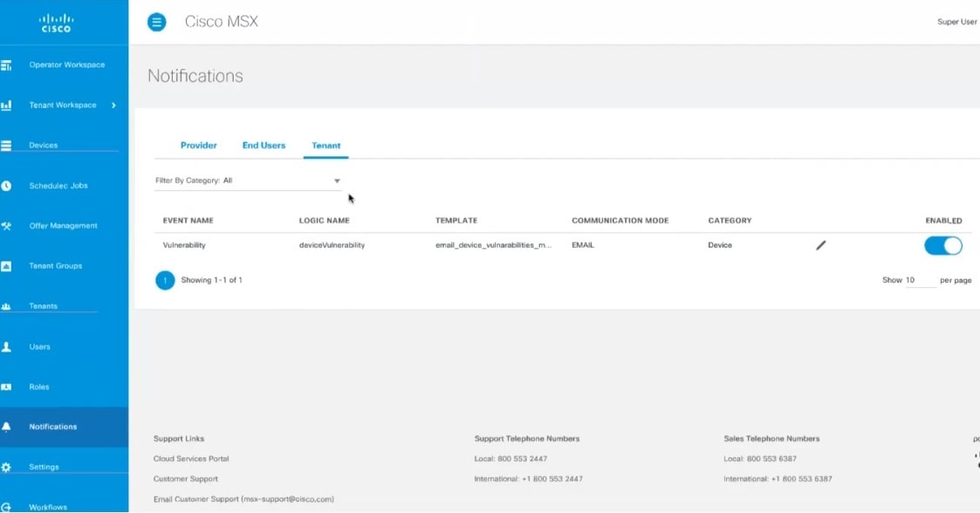Click the Workflows icon in sidebar
This screenshot has height=513, width=980.
click(x=6, y=508)
